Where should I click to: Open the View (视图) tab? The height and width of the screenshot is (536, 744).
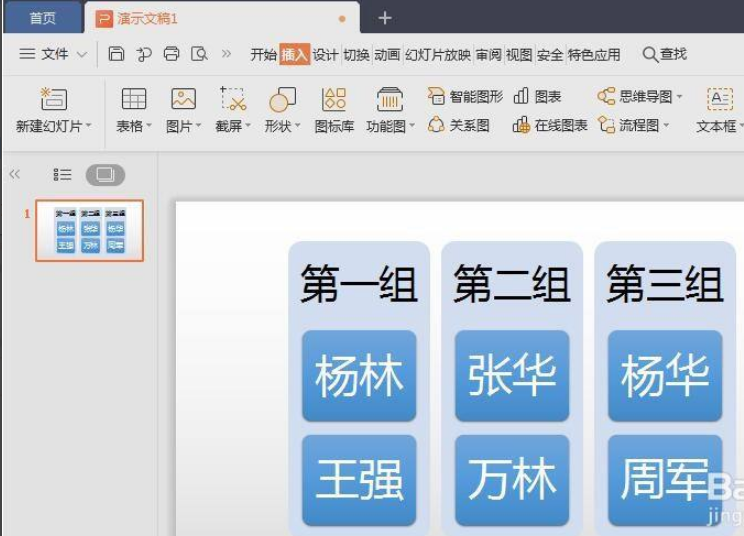[519, 55]
